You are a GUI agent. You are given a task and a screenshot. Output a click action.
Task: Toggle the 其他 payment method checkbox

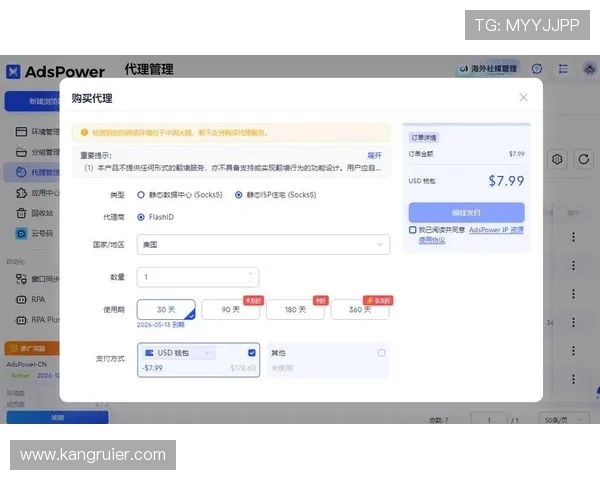point(382,353)
